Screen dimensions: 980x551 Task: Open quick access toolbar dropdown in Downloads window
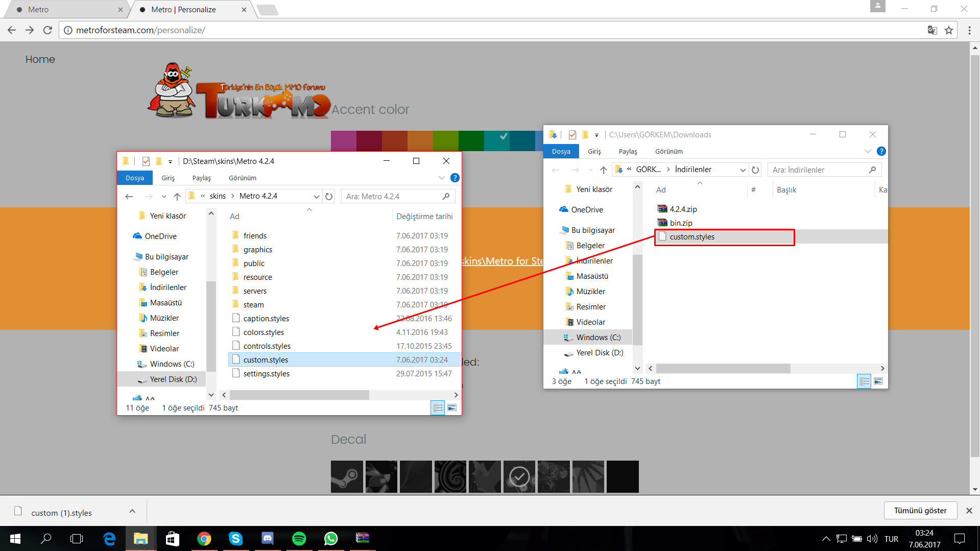pyautogui.click(x=596, y=135)
